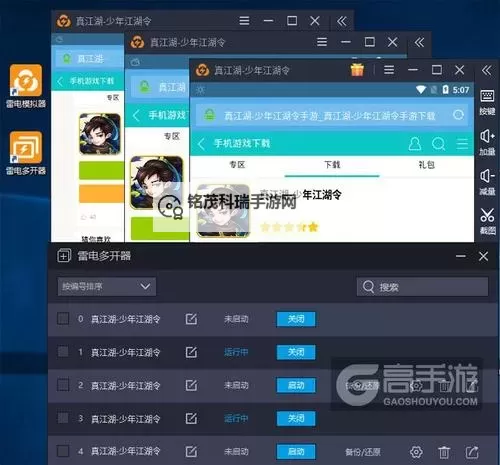
Task: Click the orange button in rearmost emulator window
Action: [101, 194]
